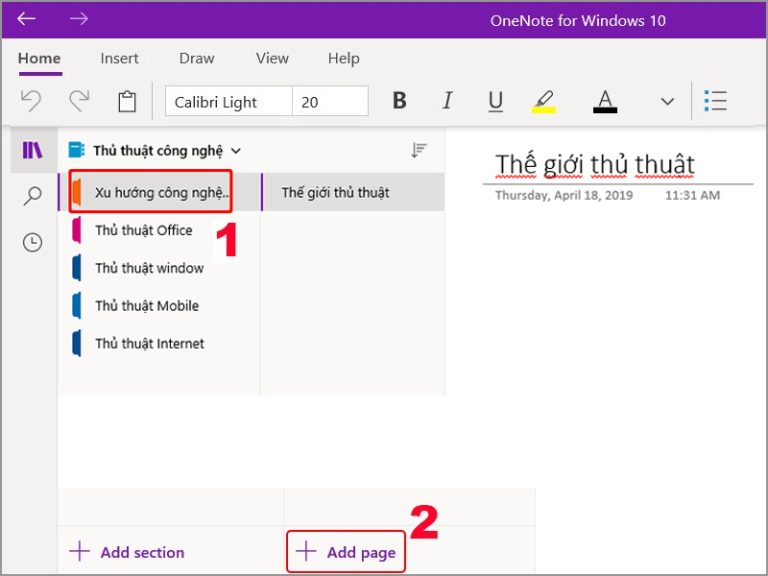Screen dimensions: 768x576
Task: Open the notebooks navigation icon
Action: (32, 150)
